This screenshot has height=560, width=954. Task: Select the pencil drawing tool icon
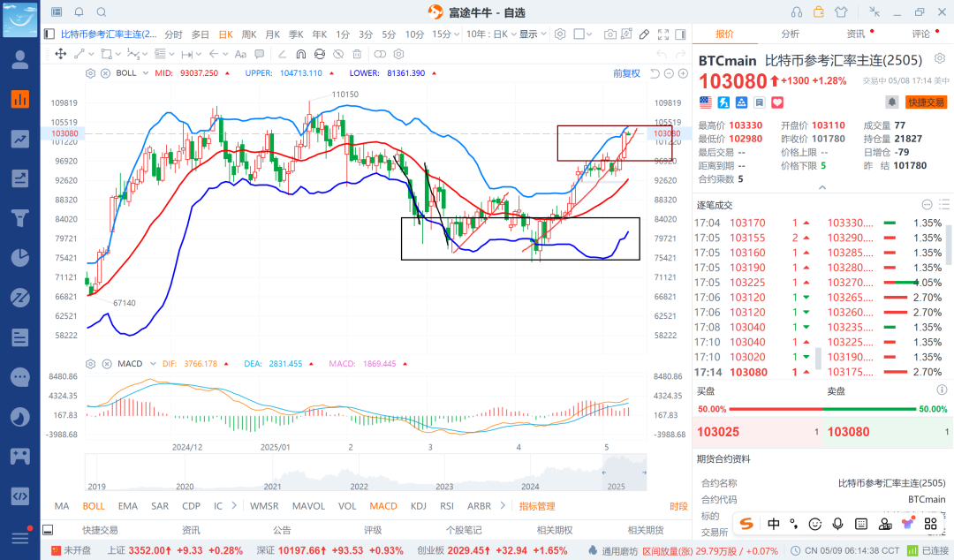[x=644, y=34]
